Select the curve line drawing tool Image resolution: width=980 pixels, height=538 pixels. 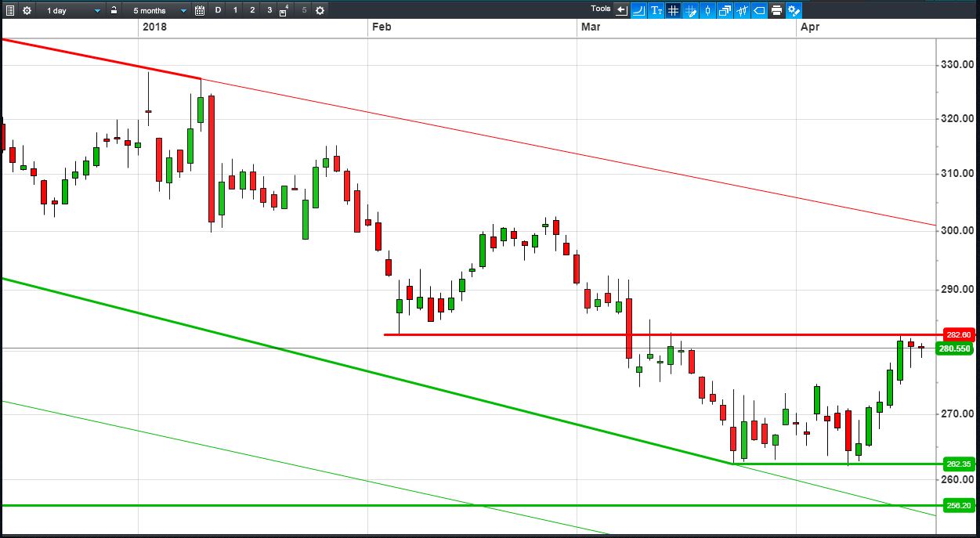(639, 10)
